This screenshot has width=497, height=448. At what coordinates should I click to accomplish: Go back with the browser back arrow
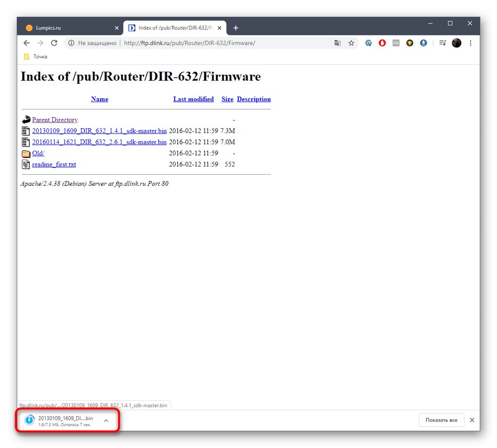[27, 43]
